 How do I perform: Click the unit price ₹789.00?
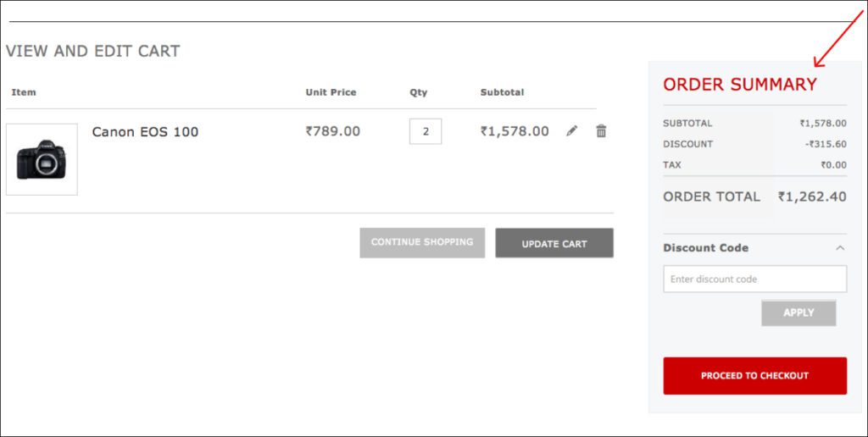333,131
